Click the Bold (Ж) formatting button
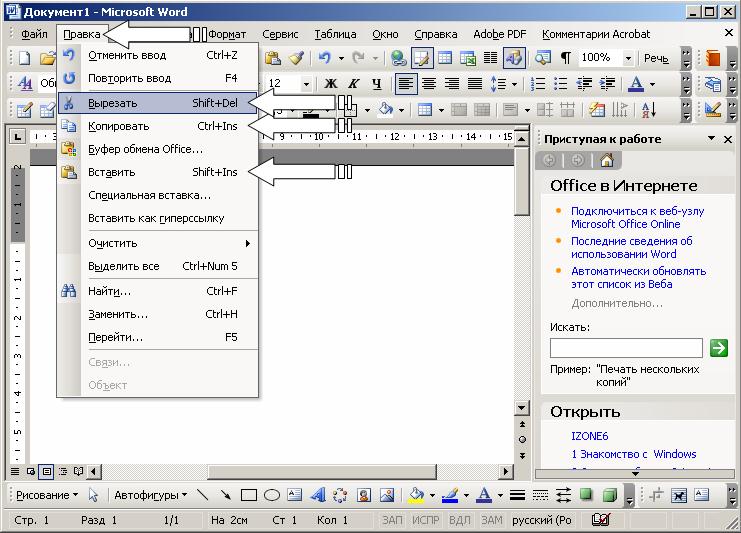Screen dimensions: 741x533 click(x=330, y=84)
